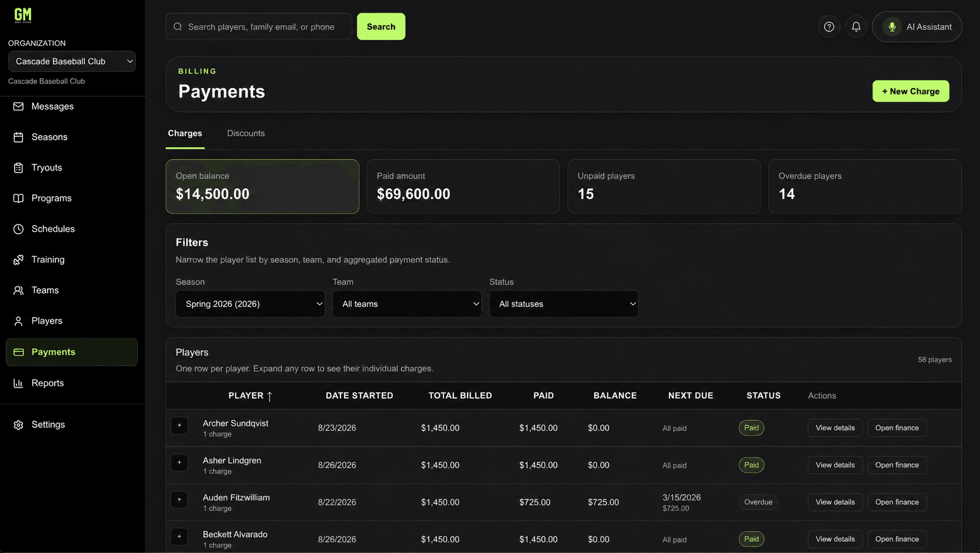Click the 8/23/2026 date started cell

pos(337,428)
